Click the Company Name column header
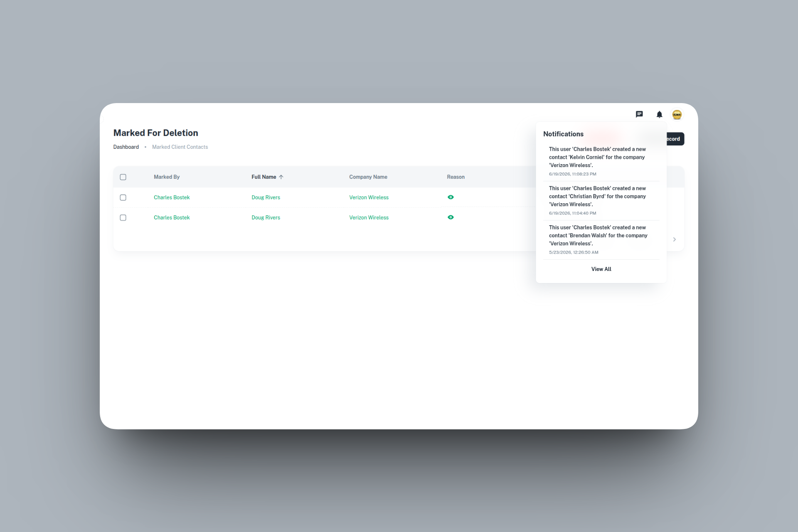 368,177
